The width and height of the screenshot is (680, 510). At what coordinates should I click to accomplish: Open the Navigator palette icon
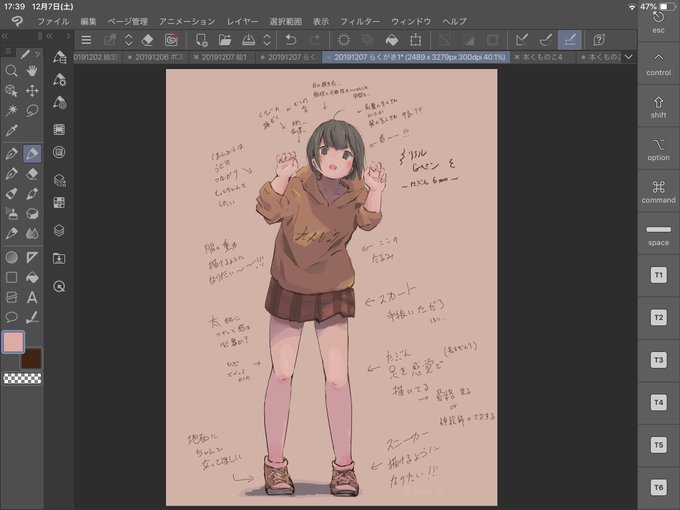coord(59,286)
